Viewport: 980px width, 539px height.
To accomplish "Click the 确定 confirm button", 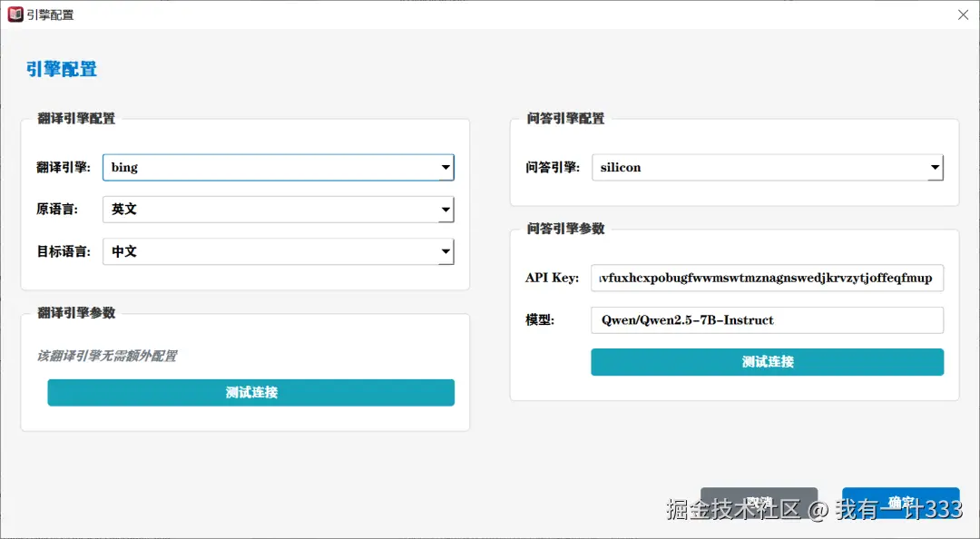I will tap(901, 503).
